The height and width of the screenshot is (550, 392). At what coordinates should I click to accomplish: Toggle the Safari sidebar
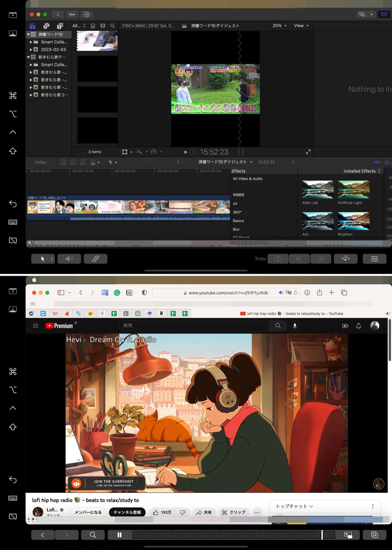coord(61,293)
